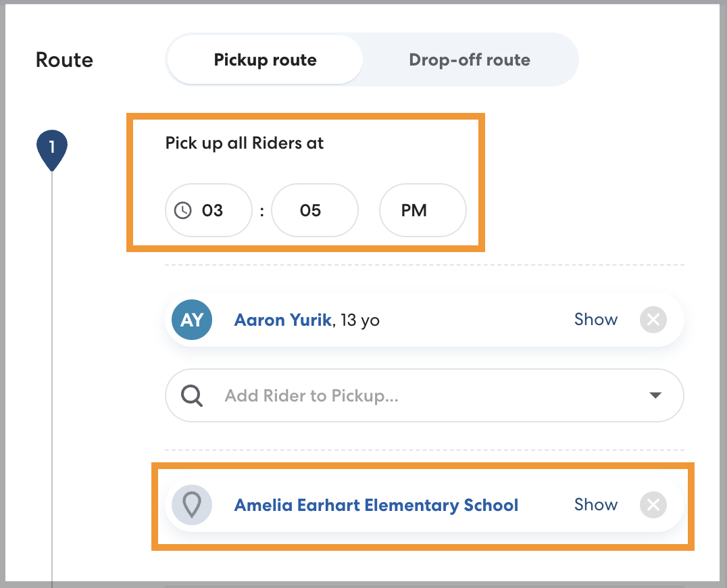Screen dimensions: 727x588
Task: Click the magnifier icon in rider search
Action: point(192,395)
